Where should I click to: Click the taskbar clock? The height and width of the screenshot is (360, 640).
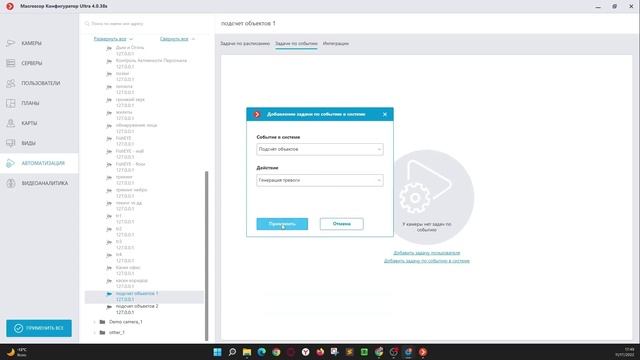coord(624,352)
